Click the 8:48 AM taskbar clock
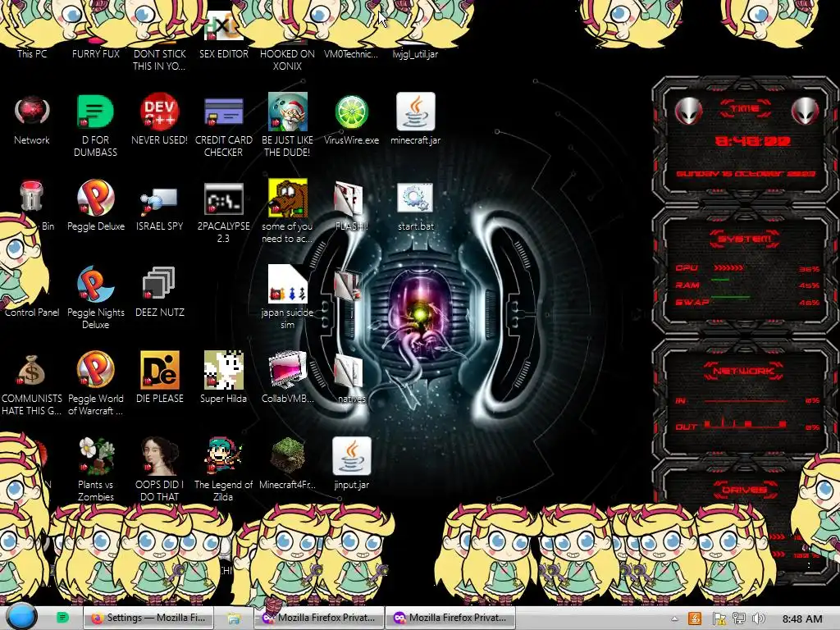This screenshot has height=630, width=840. (x=802, y=619)
